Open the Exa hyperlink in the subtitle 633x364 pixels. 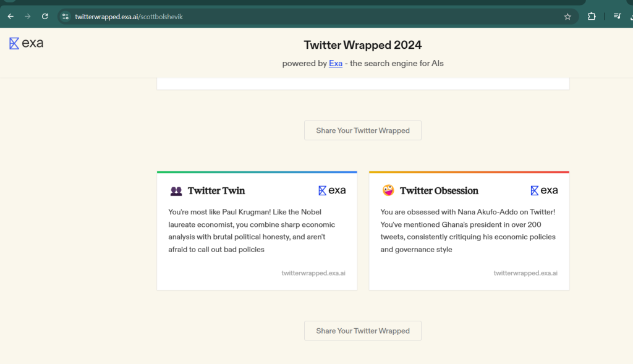[x=336, y=64]
